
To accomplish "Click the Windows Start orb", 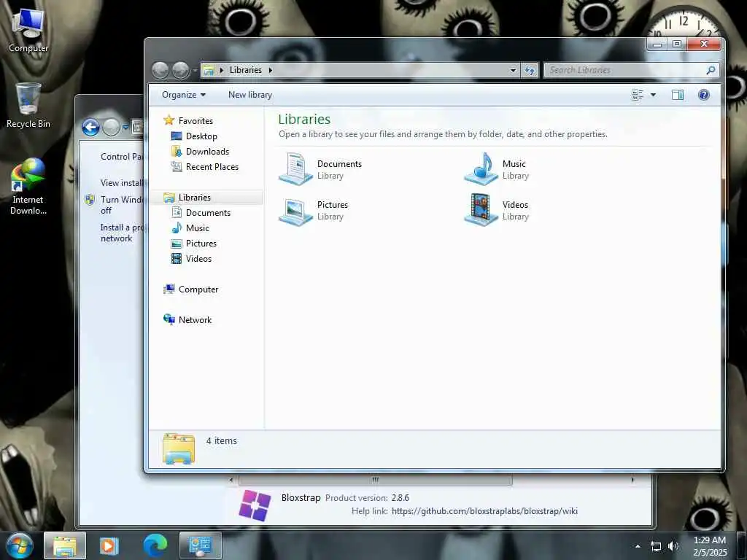I will [18, 545].
